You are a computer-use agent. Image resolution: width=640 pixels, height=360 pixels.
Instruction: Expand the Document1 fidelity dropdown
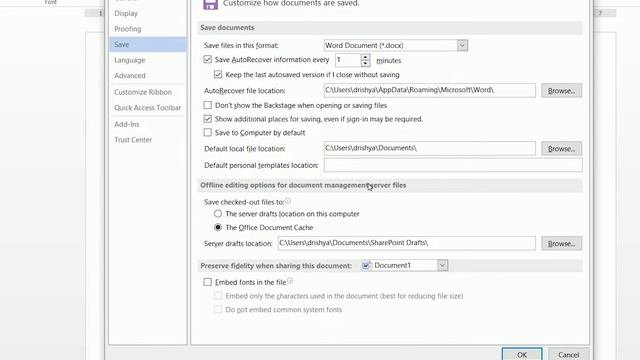(442, 265)
